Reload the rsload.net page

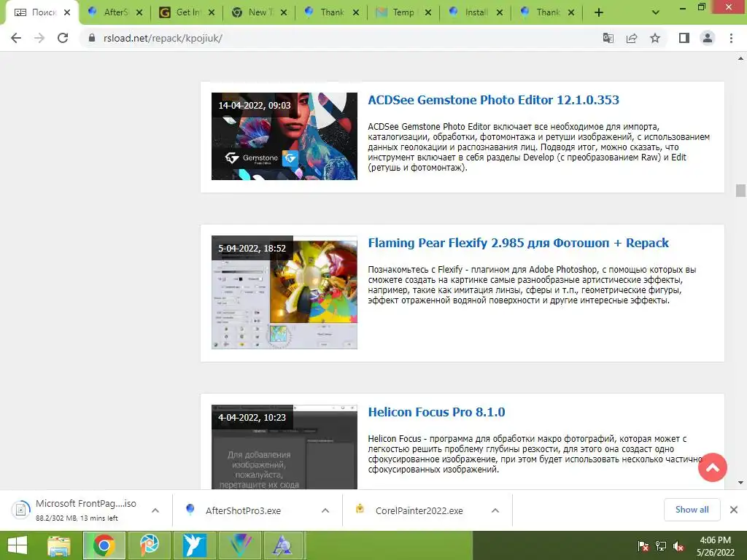[63, 38]
